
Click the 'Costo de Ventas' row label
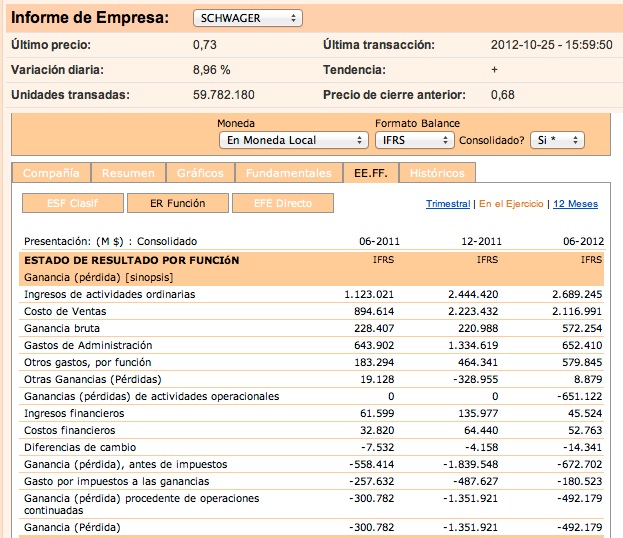(65, 312)
